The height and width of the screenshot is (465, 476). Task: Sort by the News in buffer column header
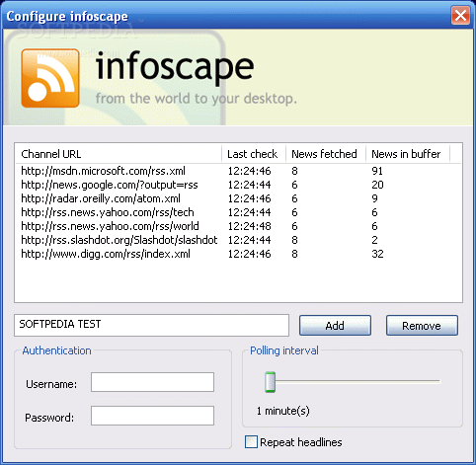point(408,154)
